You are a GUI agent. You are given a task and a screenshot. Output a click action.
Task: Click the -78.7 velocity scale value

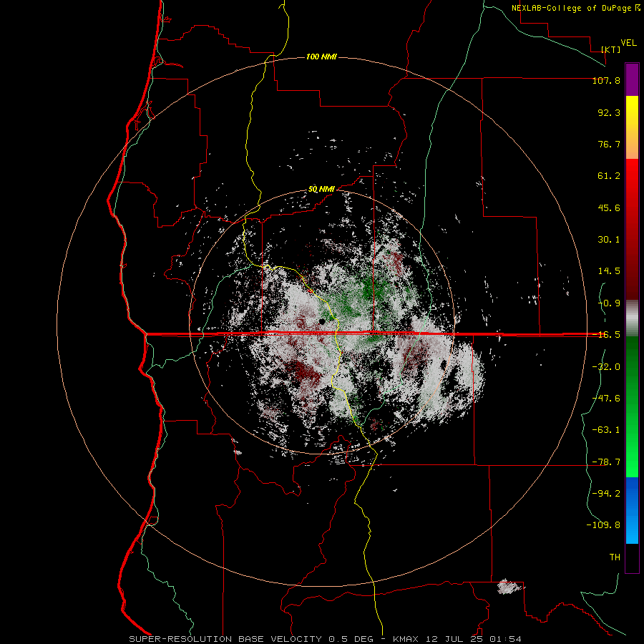tap(606, 462)
